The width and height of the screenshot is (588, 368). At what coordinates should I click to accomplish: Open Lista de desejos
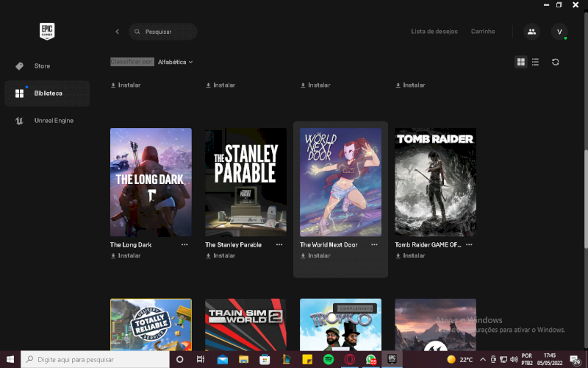[434, 32]
